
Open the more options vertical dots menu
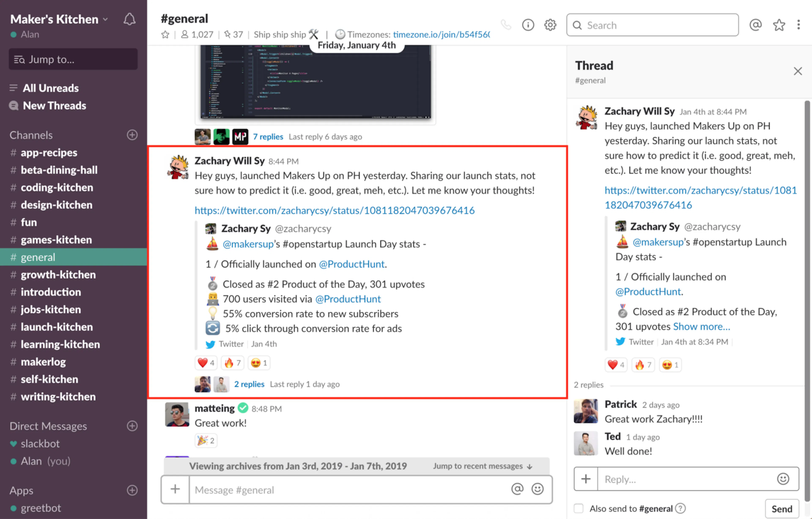pos(798,25)
